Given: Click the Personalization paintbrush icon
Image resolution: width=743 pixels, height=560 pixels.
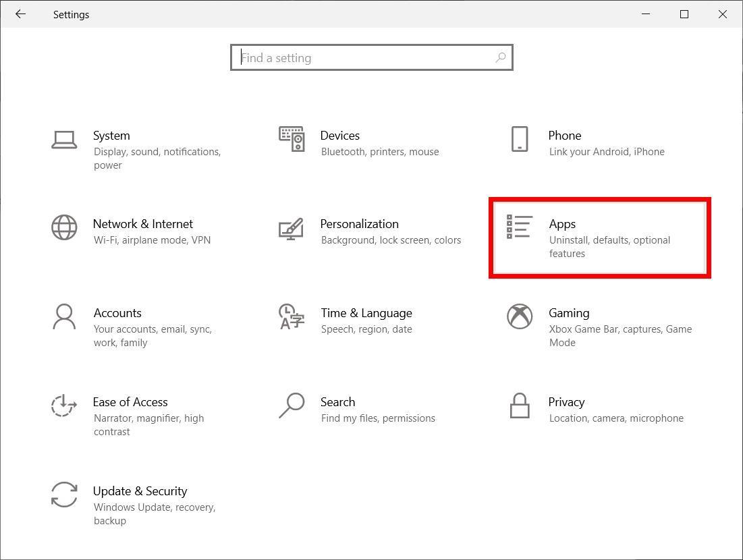Looking at the screenshot, I should click(x=292, y=229).
